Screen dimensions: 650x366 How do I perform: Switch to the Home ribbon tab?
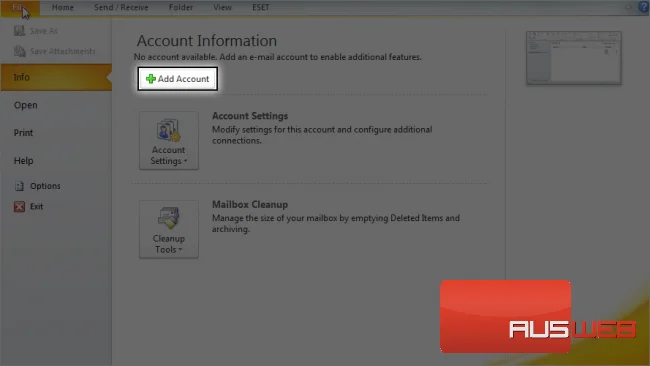tap(63, 7)
